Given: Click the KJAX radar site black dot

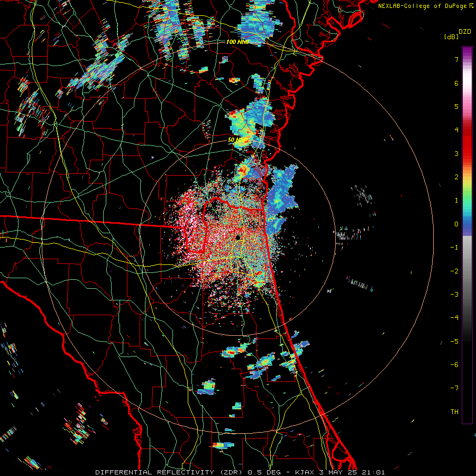Looking at the screenshot, I should pos(237,237).
